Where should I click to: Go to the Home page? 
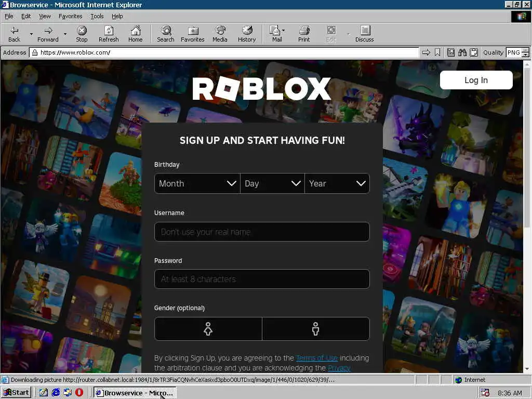(x=136, y=34)
